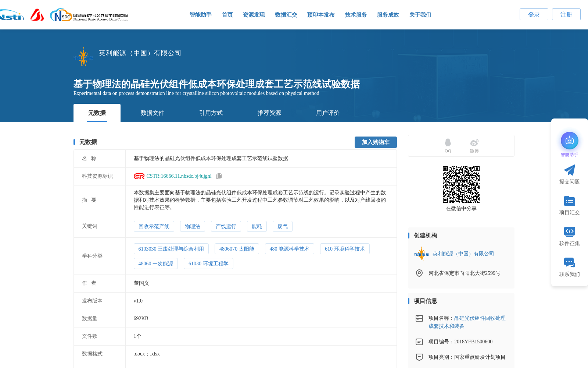Open 资源发现 menu item
The width and height of the screenshot is (588, 368).
(254, 15)
